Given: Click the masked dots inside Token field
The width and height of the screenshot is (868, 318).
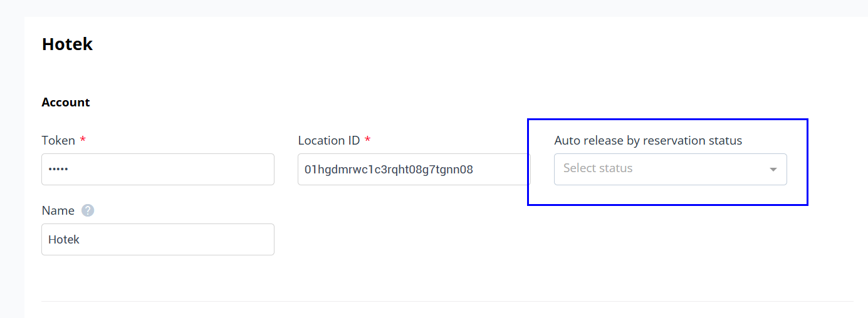Looking at the screenshot, I should click(58, 169).
